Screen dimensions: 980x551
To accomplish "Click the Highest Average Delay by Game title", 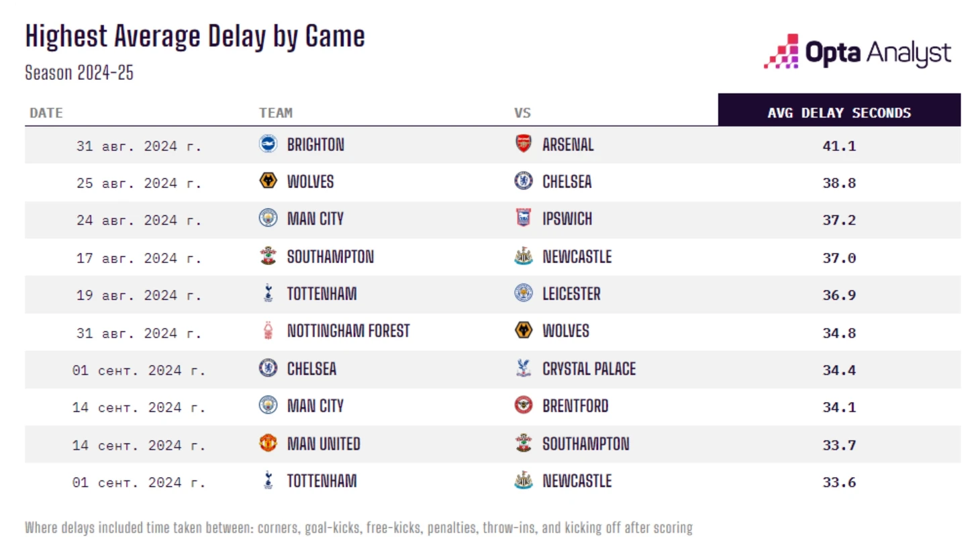I will click(195, 36).
